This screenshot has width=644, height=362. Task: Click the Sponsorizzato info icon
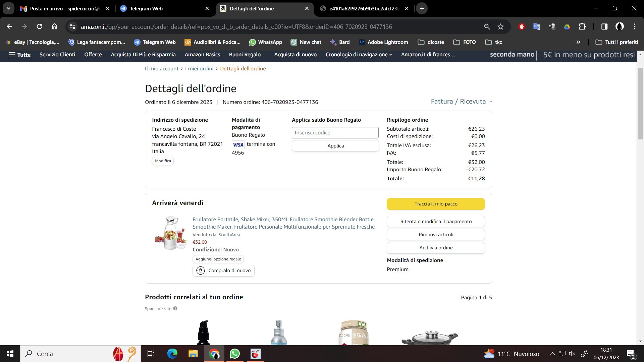coord(175,308)
